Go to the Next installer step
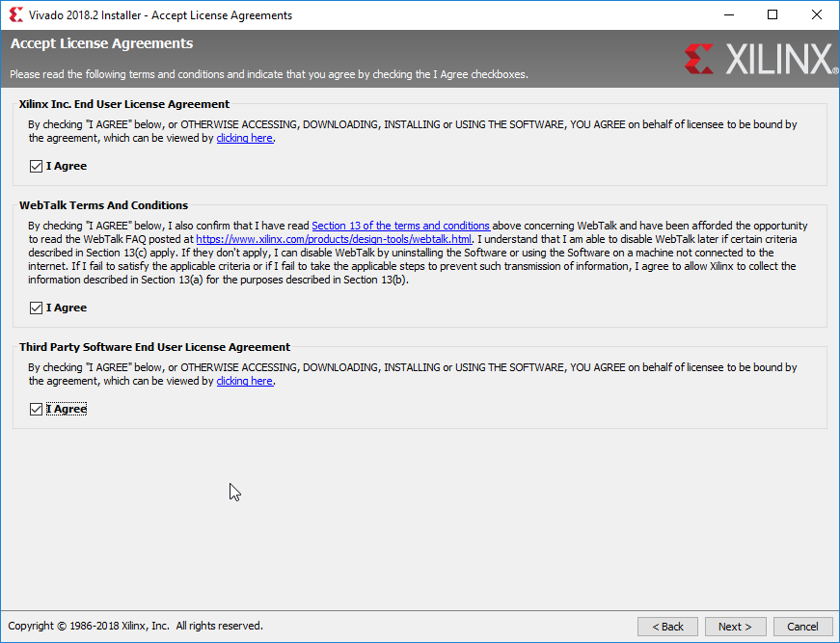Viewport: 840px width, 643px height. [735, 627]
